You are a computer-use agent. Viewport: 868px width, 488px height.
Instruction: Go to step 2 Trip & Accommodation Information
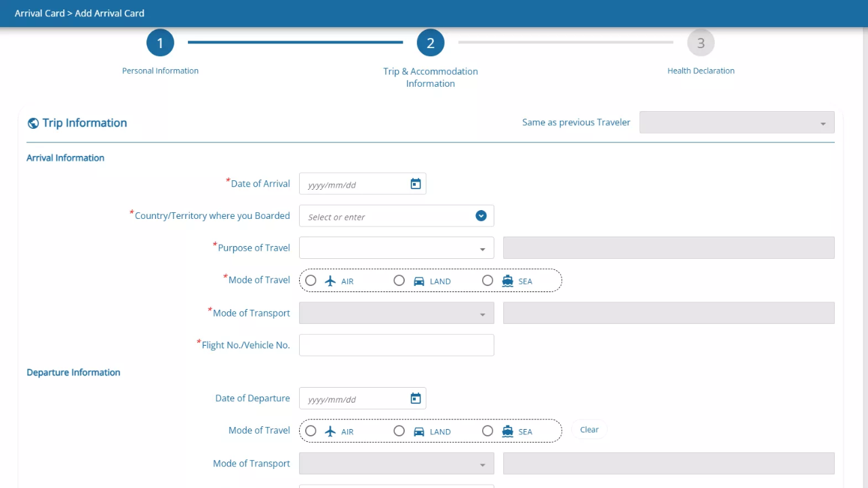pos(431,43)
